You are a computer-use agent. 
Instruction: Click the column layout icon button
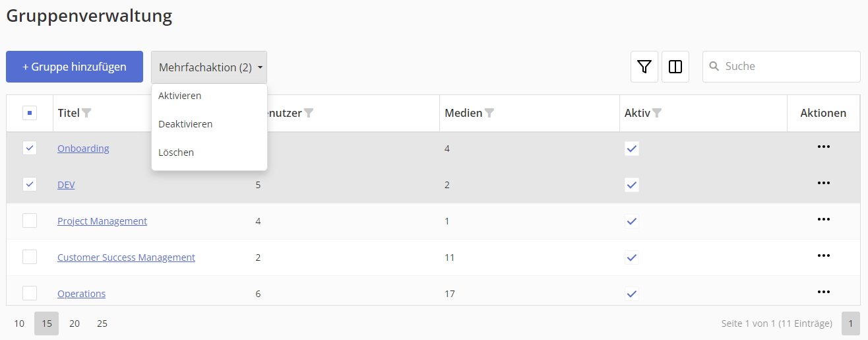675,67
